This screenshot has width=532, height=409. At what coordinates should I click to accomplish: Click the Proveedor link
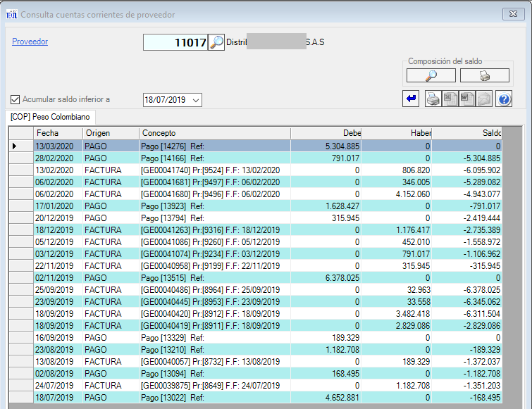click(x=30, y=42)
